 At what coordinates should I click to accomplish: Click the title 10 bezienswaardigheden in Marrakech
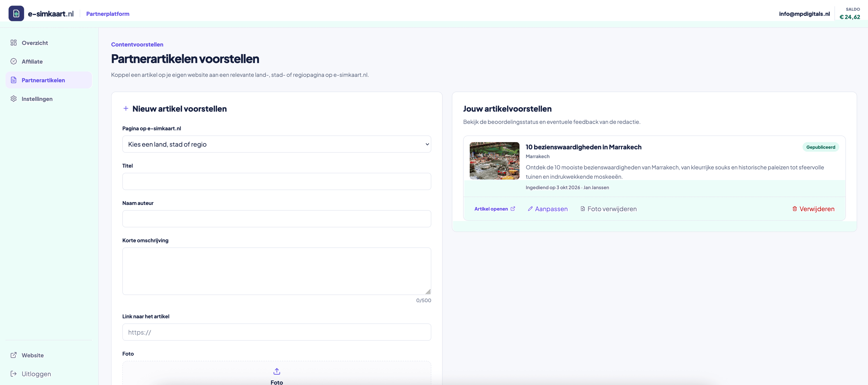[584, 147]
